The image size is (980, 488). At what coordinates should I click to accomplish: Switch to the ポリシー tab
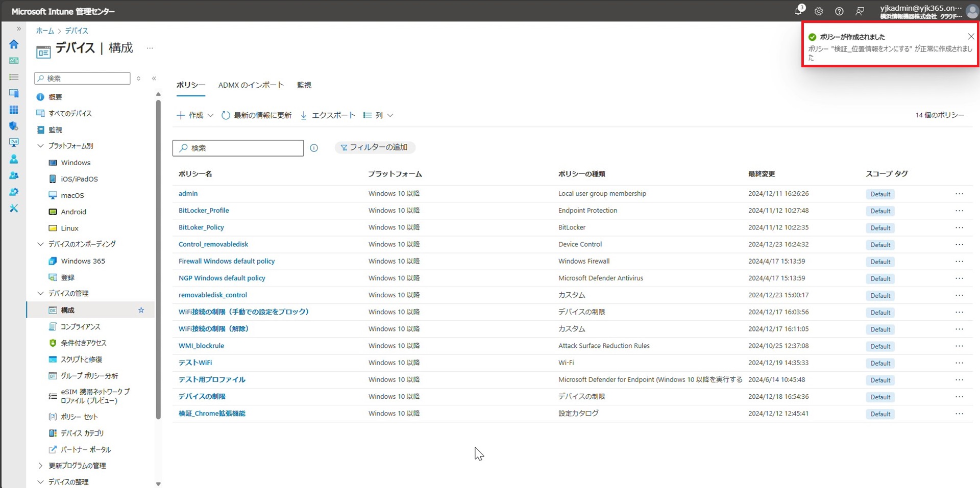click(x=191, y=85)
